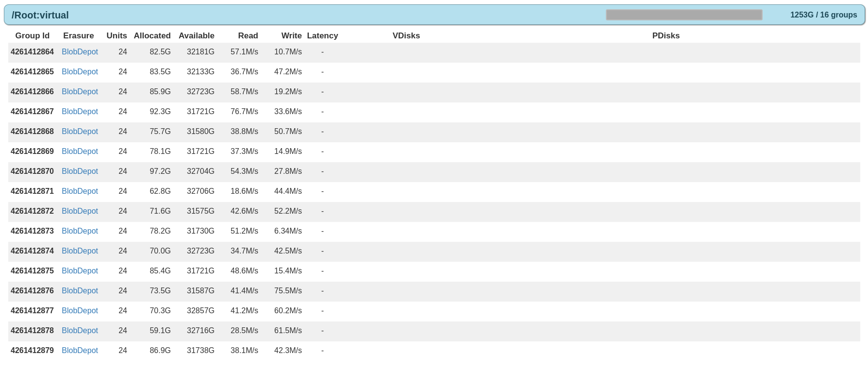Sort by Group Id column header
The height and width of the screenshot is (372, 868).
click(x=33, y=36)
